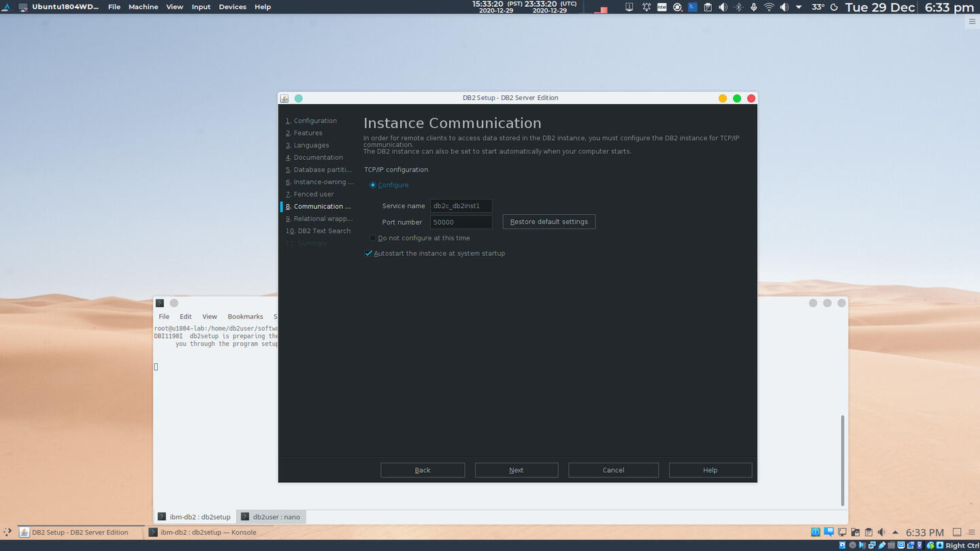Open the Wi-Fi icon in top bar
Viewport: 980px width, 551px height.
click(769, 7)
